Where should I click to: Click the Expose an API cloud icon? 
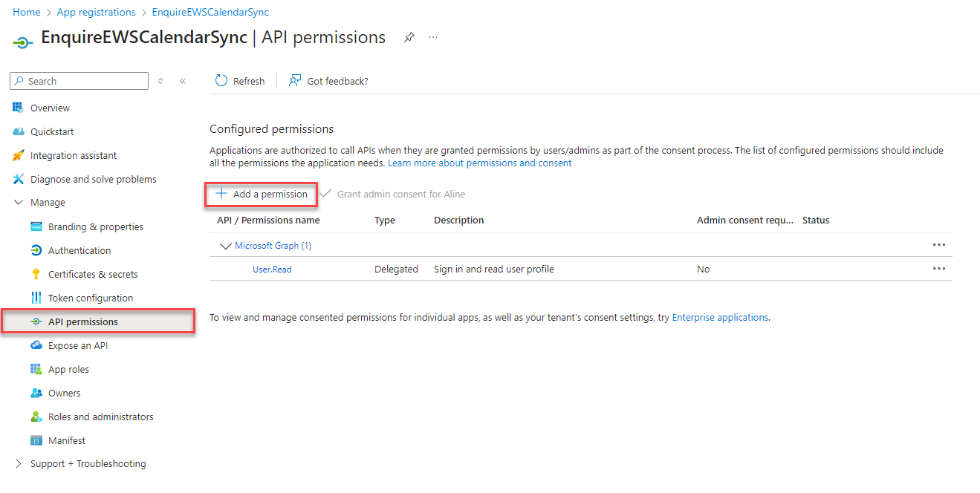coord(36,345)
